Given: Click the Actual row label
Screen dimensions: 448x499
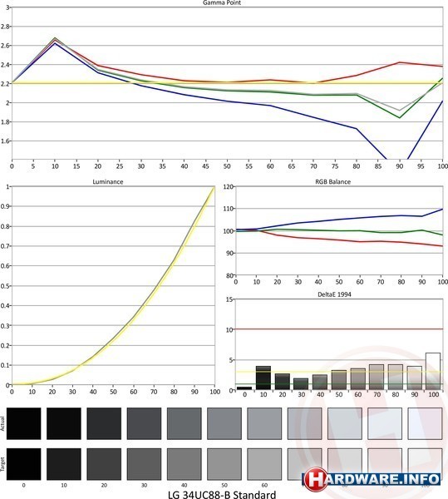Looking at the screenshot, I should click(2, 423).
